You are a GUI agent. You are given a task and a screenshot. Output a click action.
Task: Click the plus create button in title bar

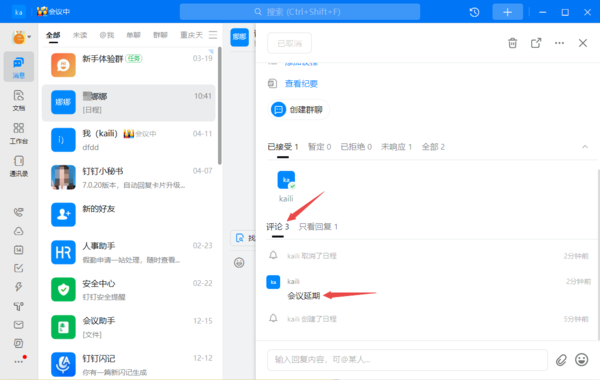coord(507,12)
